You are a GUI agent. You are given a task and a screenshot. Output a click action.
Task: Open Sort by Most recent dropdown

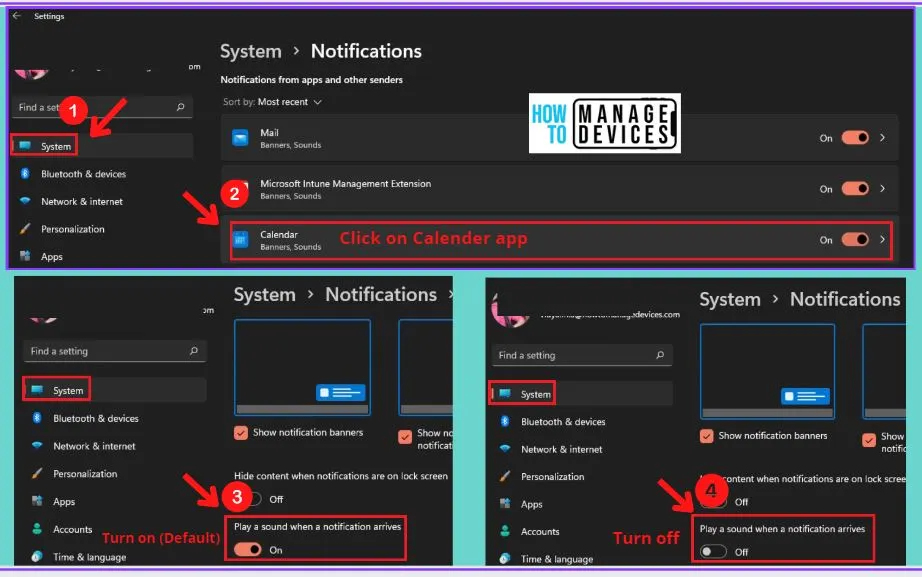pos(272,102)
